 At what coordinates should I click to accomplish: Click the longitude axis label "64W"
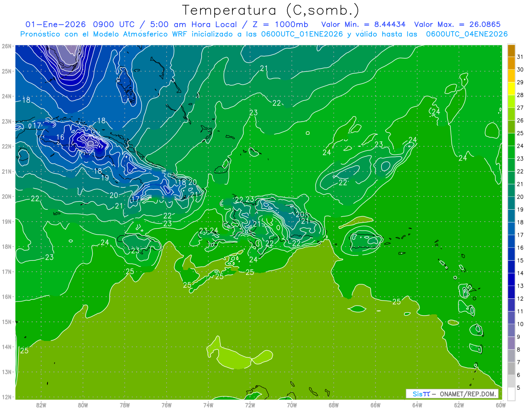(417, 405)
